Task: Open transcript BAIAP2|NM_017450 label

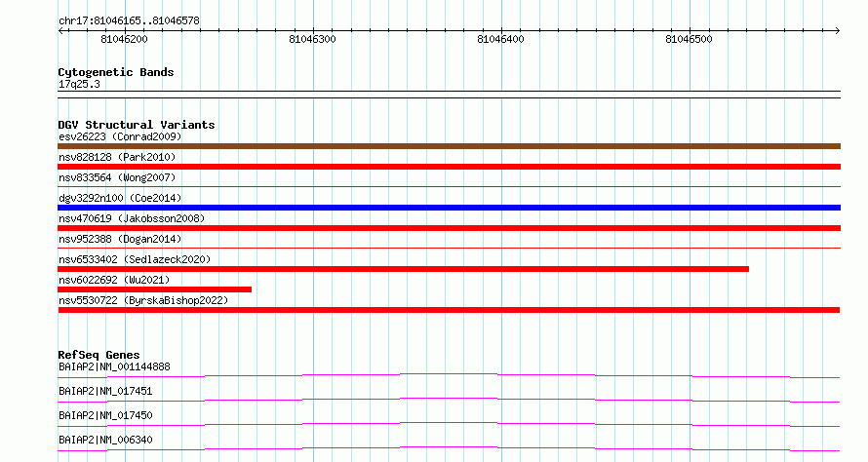Action: pyautogui.click(x=105, y=415)
